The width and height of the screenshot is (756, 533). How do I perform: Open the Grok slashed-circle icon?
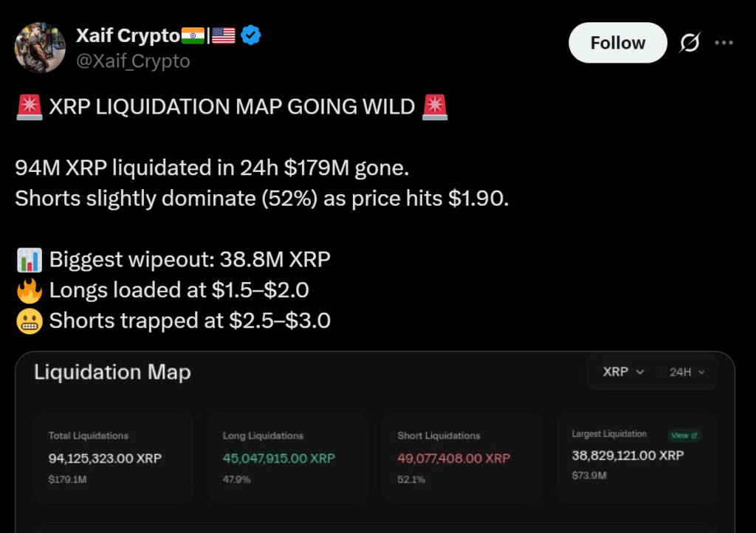689,44
